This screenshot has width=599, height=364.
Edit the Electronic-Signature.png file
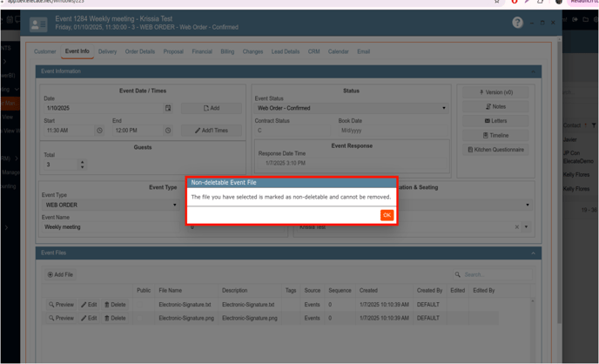click(x=89, y=319)
